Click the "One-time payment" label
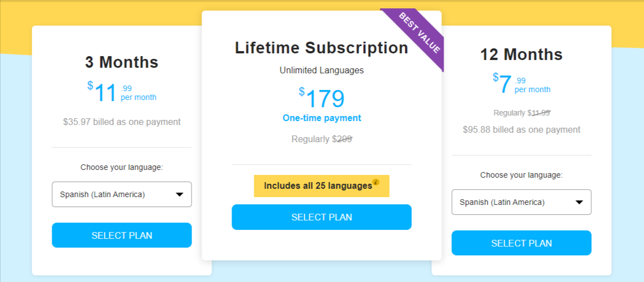 321,118
